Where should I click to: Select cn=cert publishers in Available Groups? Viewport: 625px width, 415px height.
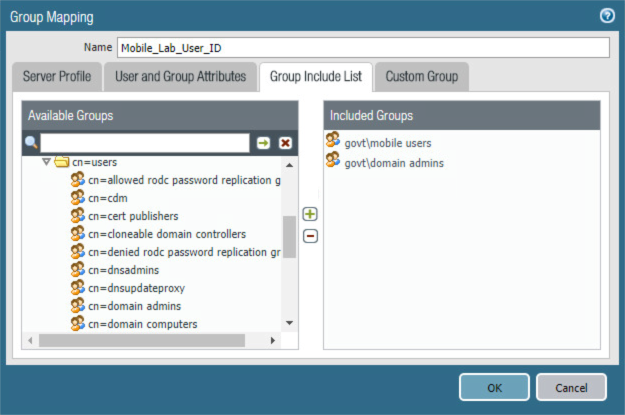click(133, 216)
